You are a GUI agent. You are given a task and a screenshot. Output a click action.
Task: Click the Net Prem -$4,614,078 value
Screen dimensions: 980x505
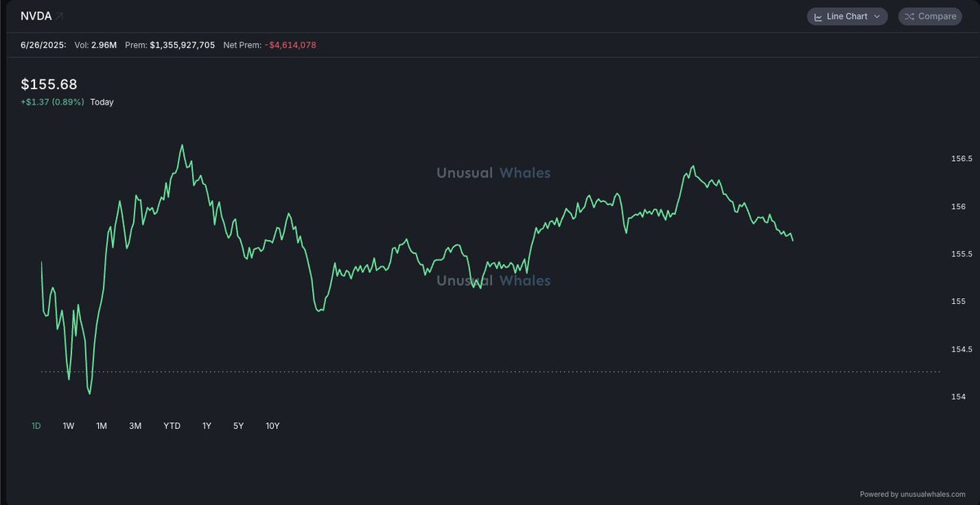click(x=290, y=45)
